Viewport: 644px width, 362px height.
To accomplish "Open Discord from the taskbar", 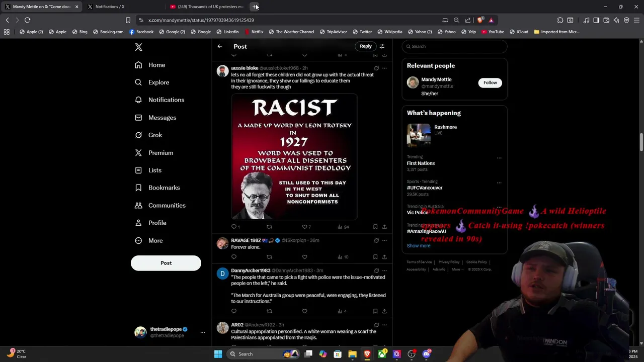I will click(426, 354).
